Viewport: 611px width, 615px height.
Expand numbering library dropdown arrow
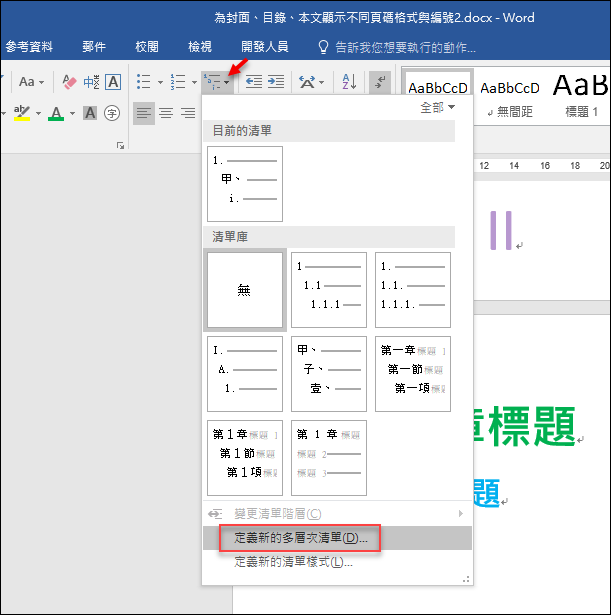pyautogui.click(x=194, y=82)
